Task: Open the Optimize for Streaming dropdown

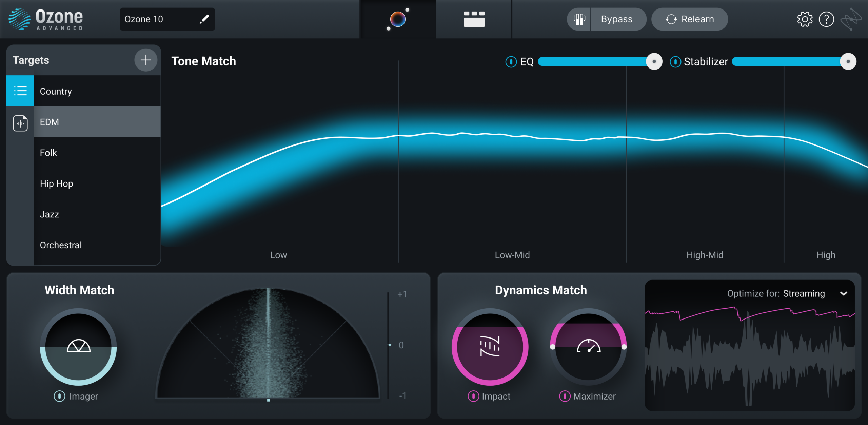Action: pyautogui.click(x=787, y=293)
